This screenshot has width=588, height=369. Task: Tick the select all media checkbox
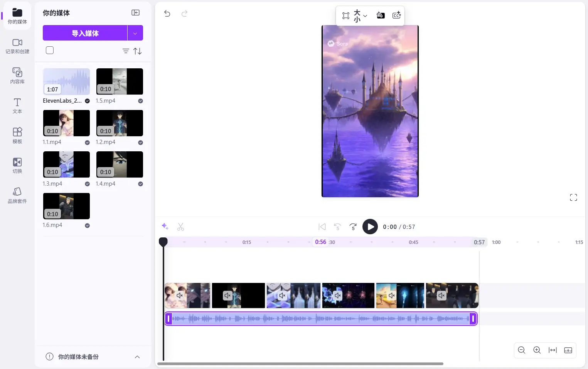pos(50,50)
